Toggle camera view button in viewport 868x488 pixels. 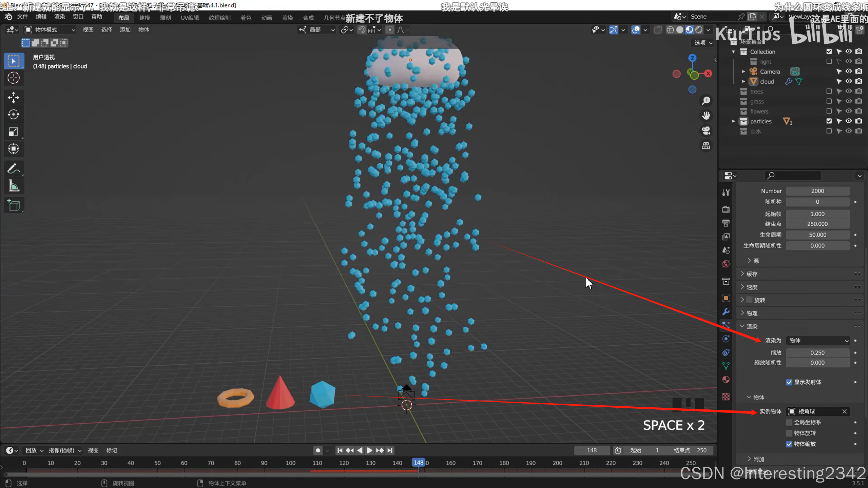tap(706, 131)
